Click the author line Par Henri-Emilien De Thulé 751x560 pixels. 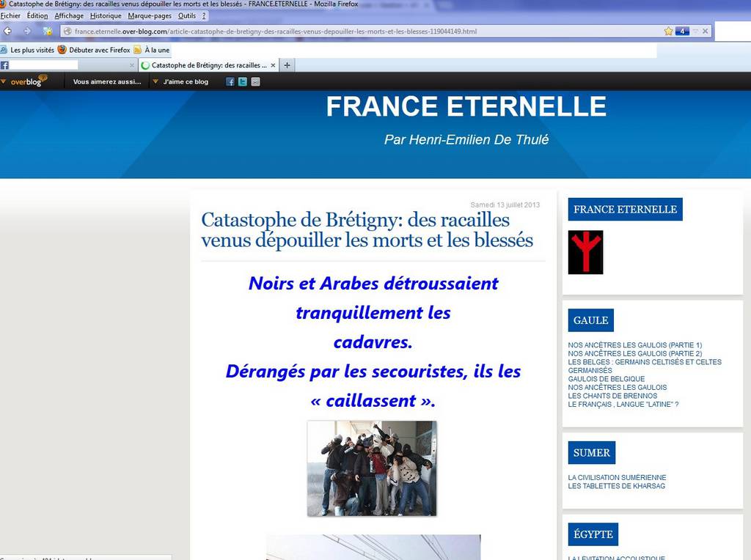pos(466,140)
